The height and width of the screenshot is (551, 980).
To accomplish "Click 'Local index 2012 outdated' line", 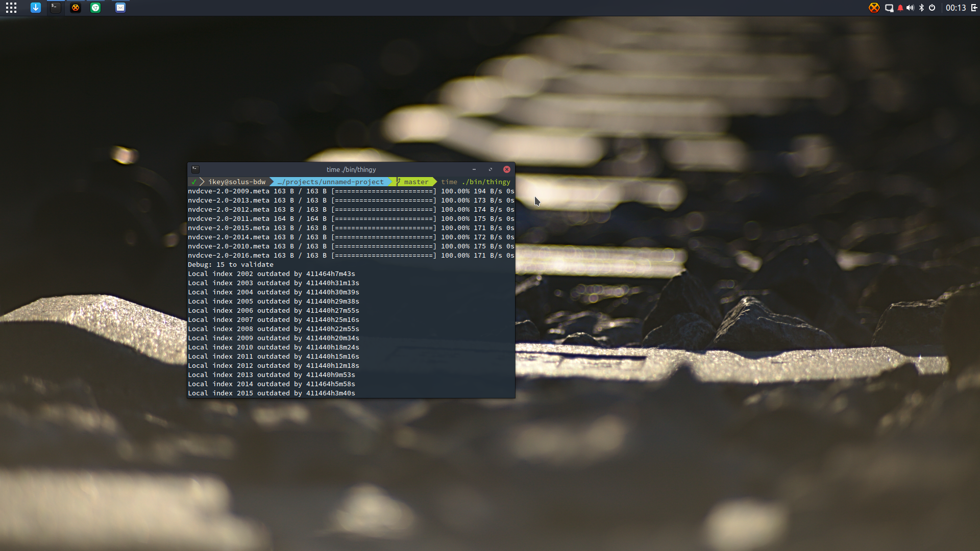I will (x=274, y=366).
